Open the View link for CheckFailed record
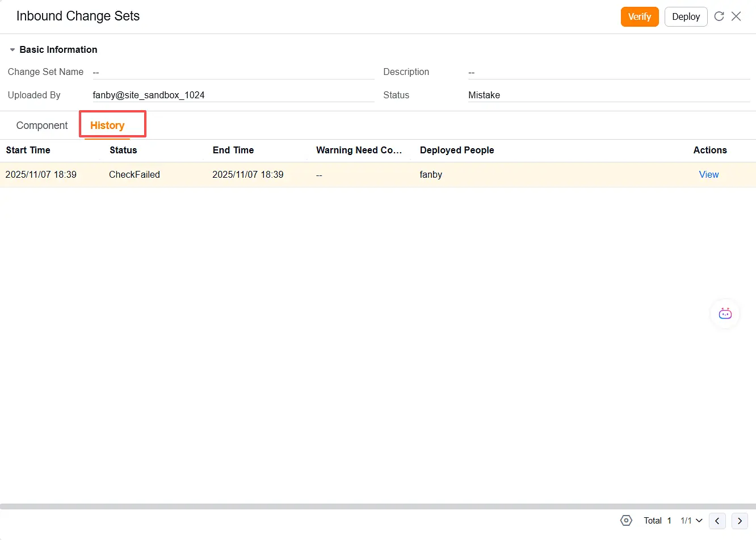This screenshot has height=540, width=756. [709, 174]
